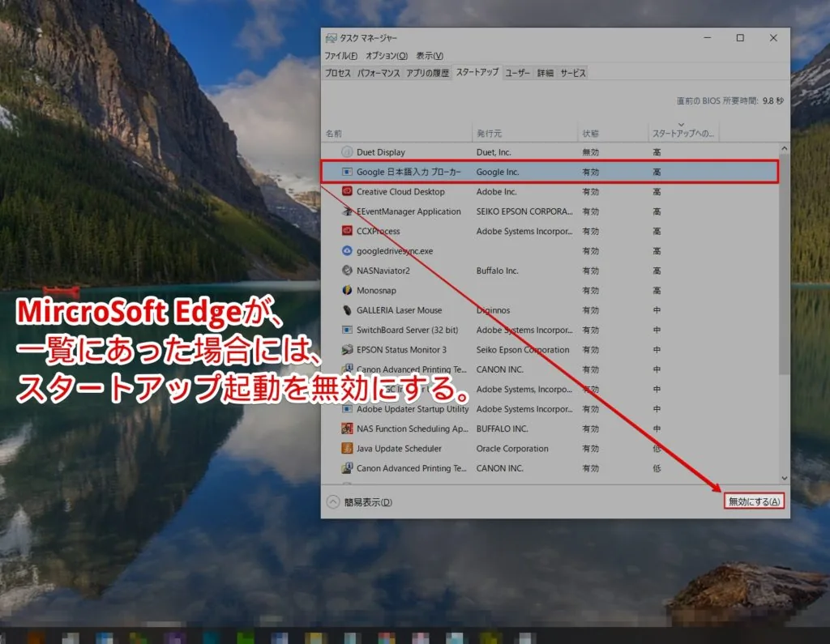Click the GALLERIA Laser Mouse icon
This screenshot has width=830, height=644.
(x=347, y=309)
